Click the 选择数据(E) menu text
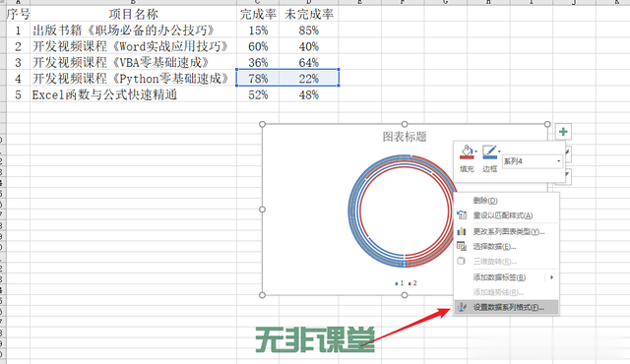The image size is (630, 364). (x=494, y=246)
